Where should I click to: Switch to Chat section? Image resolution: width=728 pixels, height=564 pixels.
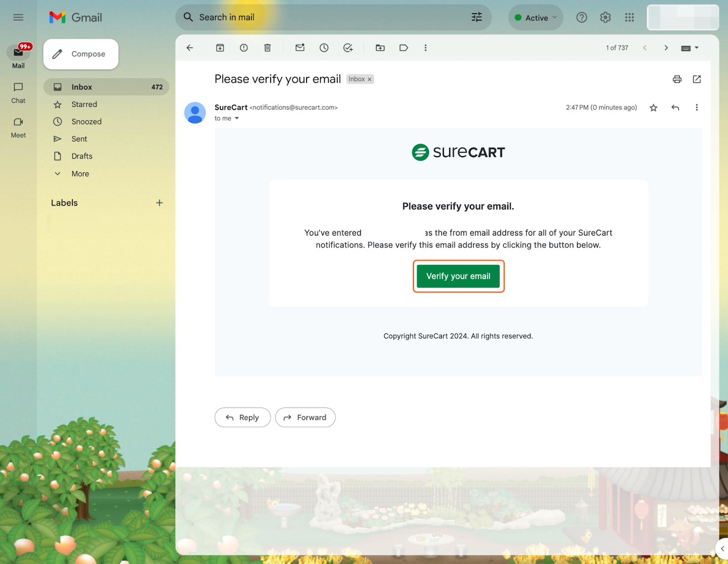pyautogui.click(x=18, y=93)
